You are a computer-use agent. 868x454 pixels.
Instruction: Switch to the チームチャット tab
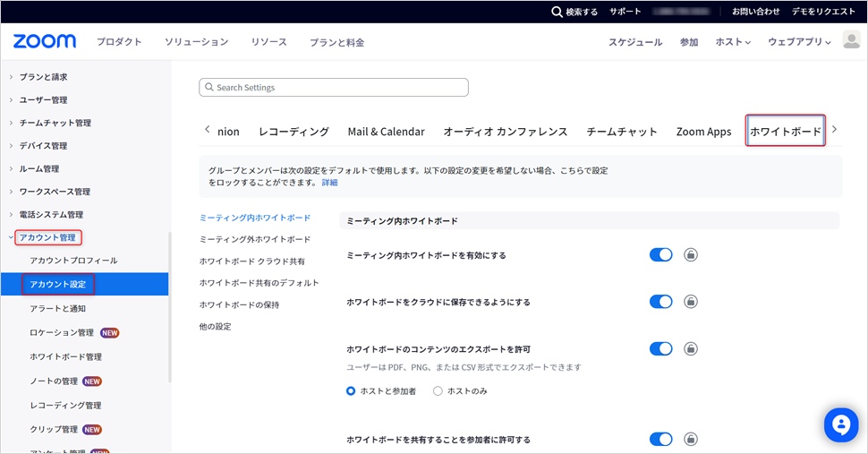[622, 132]
